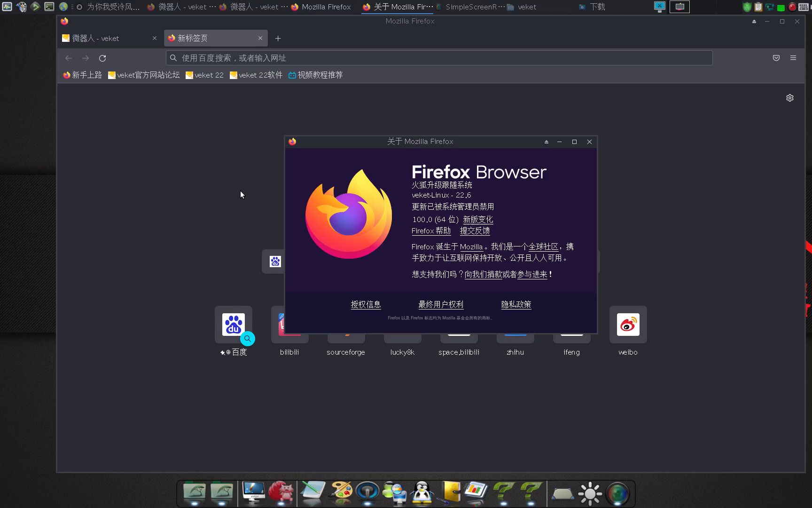Click the globe browser launcher in top panel
Screen dimensions: 812x508
pyautogui.click(x=63, y=7)
